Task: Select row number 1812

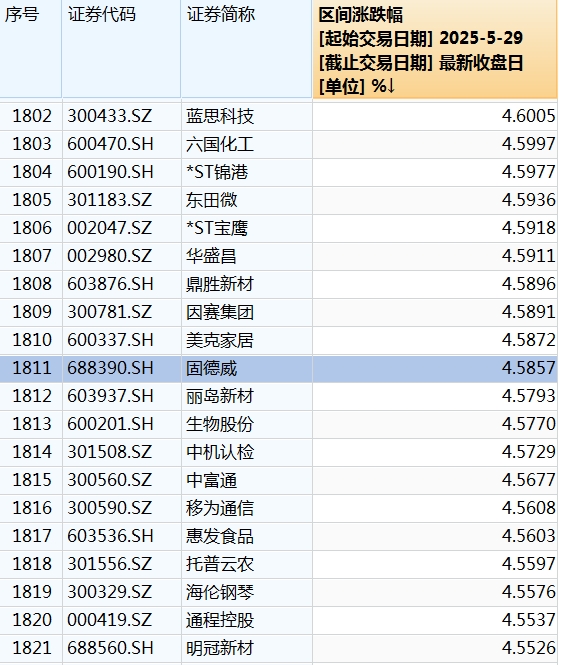Action: 32,396
